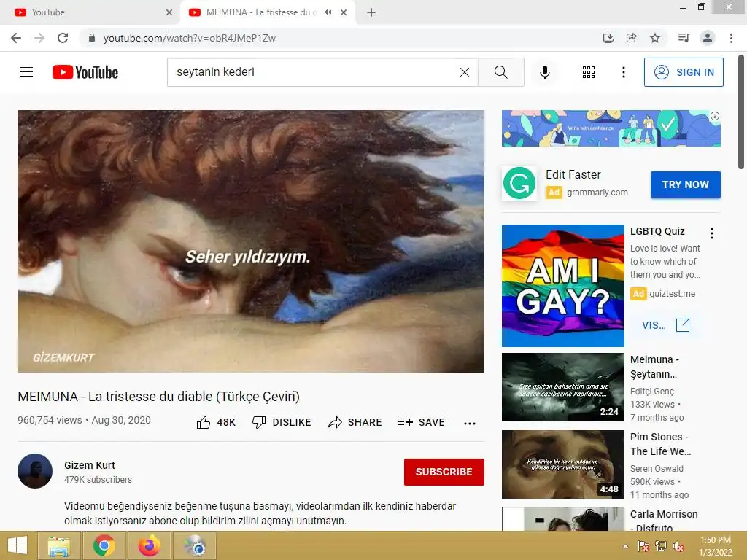Viewport: 747px width, 560px height.
Task: Click Editçi Genç channel name
Action: tap(652, 392)
